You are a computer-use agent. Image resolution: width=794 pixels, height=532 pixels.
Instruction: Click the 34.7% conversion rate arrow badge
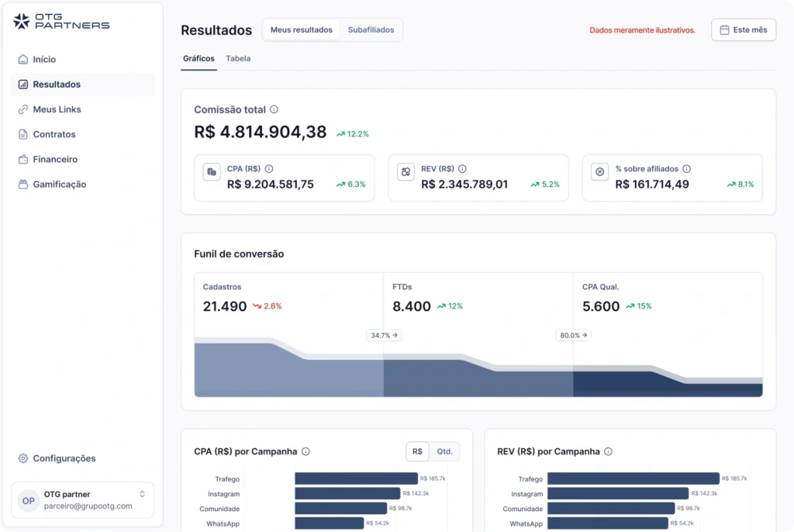coord(384,336)
